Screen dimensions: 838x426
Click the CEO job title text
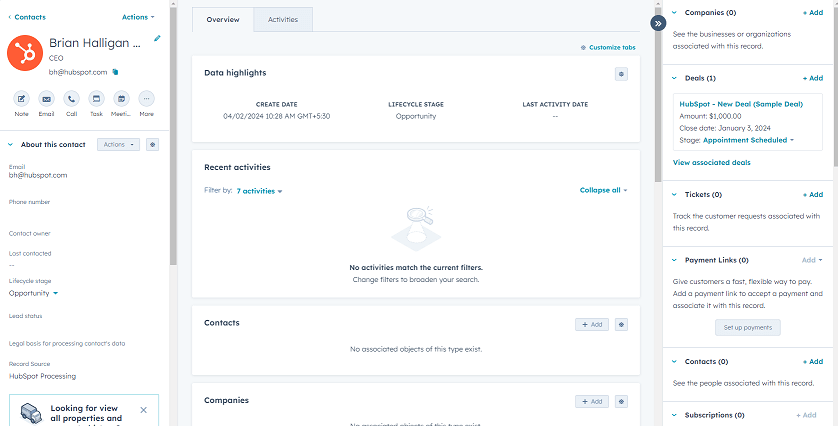(56, 58)
